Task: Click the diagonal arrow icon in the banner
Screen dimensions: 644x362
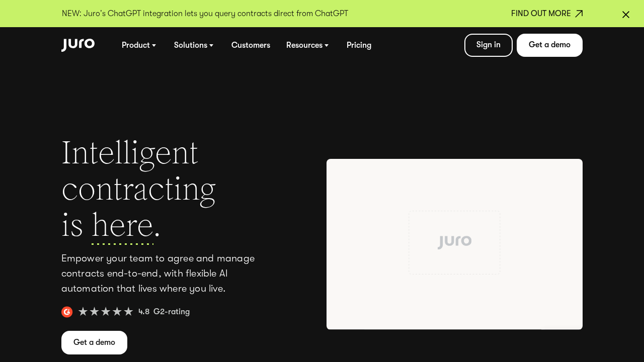Action: pyautogui.click(x=579, y=14)
